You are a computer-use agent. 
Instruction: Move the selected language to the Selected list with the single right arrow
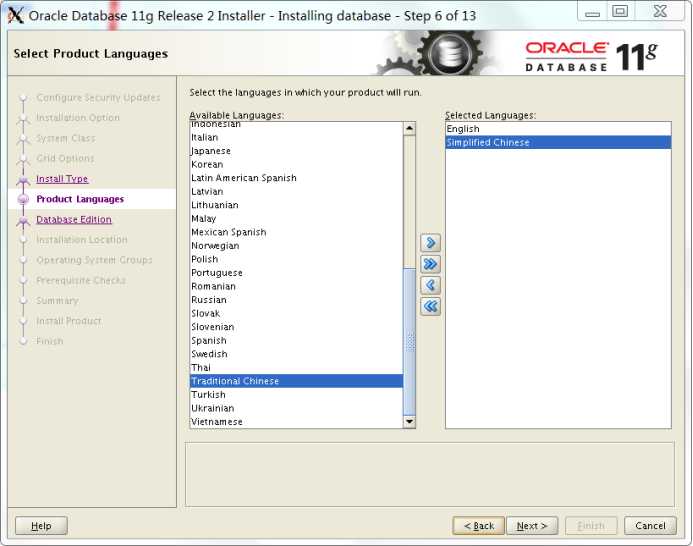coord(430,243)
